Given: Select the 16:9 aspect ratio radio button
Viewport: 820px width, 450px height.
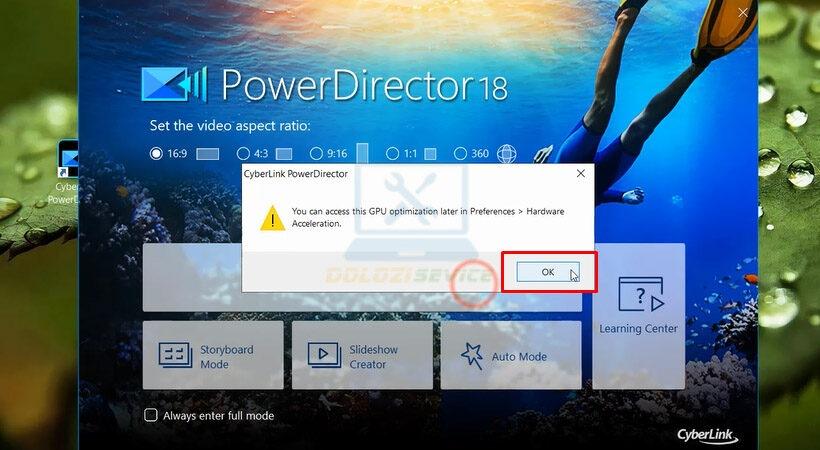Looking at the screenshot, I should (156, 154).
